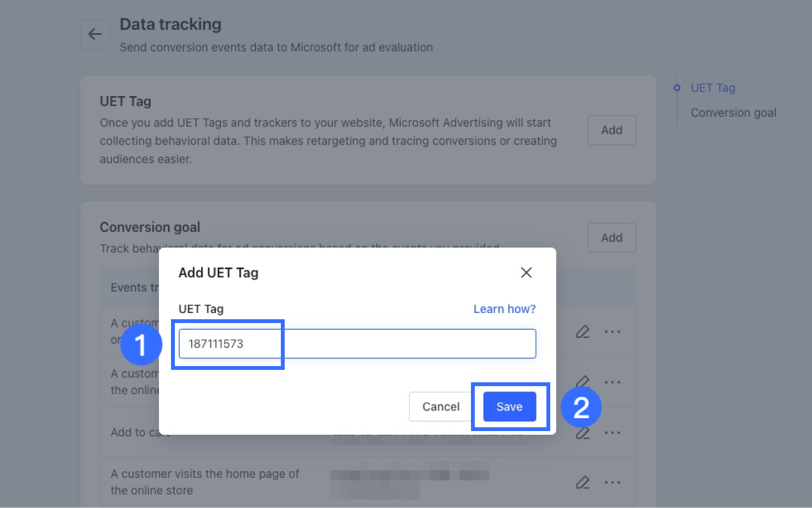Open more options for second event row

pos(612,382)
